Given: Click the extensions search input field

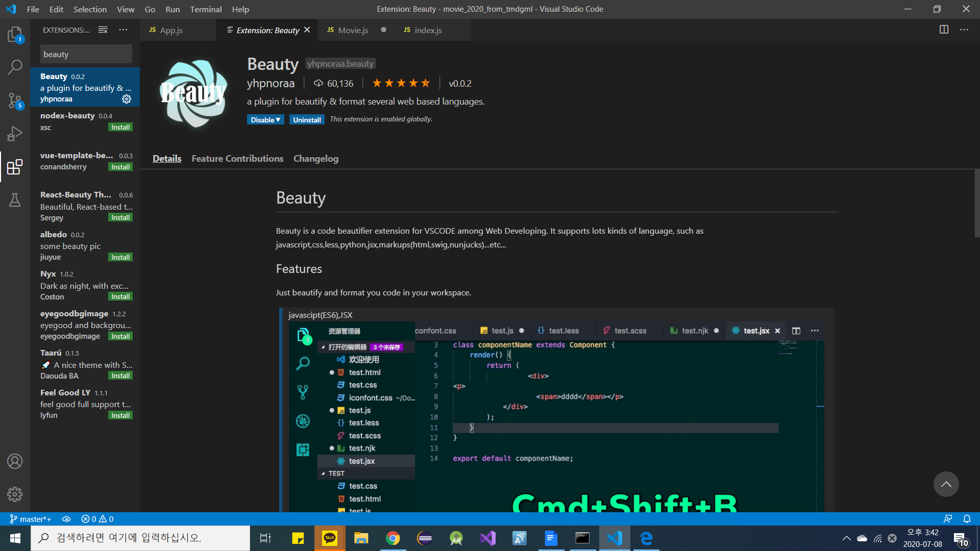Looking at the screenshot, I should pos(86,54).
